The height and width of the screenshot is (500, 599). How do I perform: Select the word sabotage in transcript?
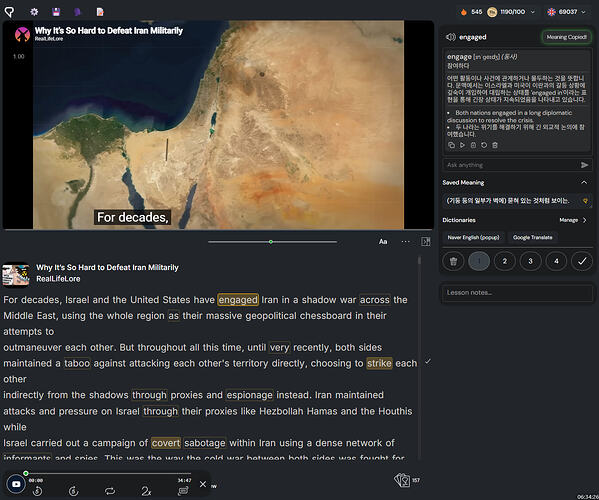coord(205,443)
